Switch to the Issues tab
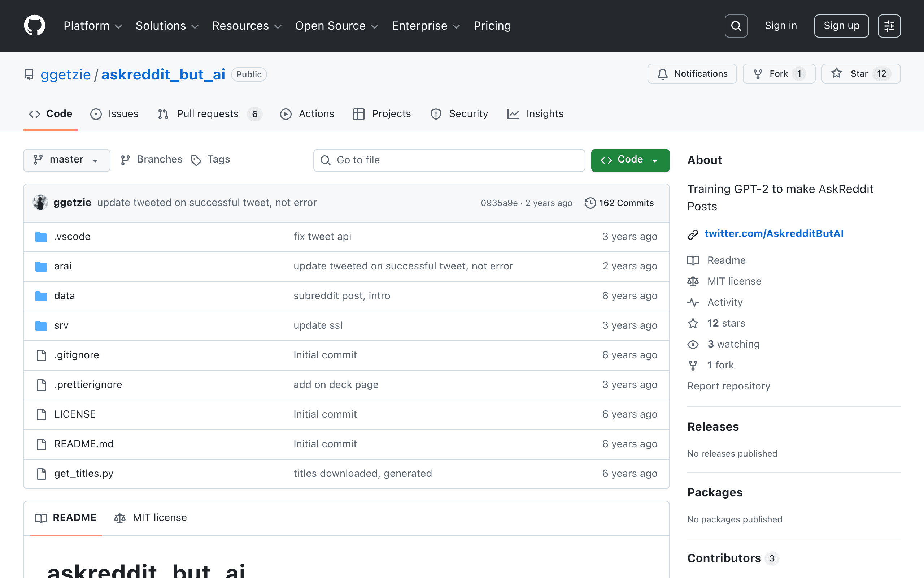 pos(114,114)
